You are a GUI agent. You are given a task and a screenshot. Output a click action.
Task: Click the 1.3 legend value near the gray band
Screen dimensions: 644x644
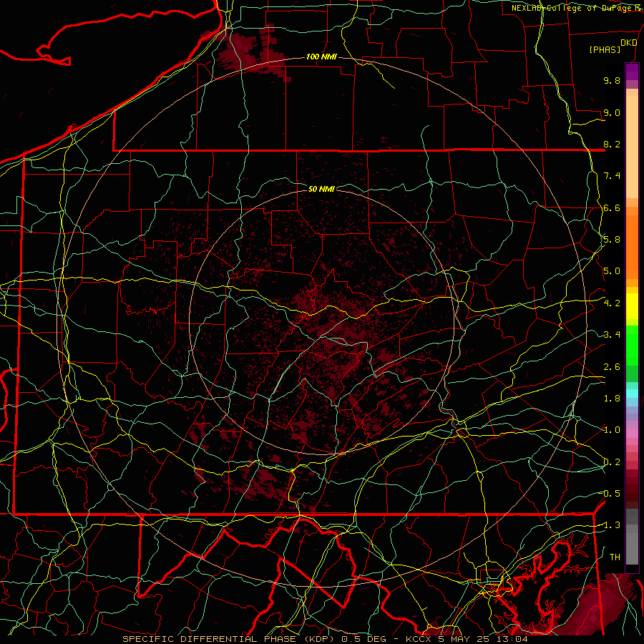(x=611, y=525)
